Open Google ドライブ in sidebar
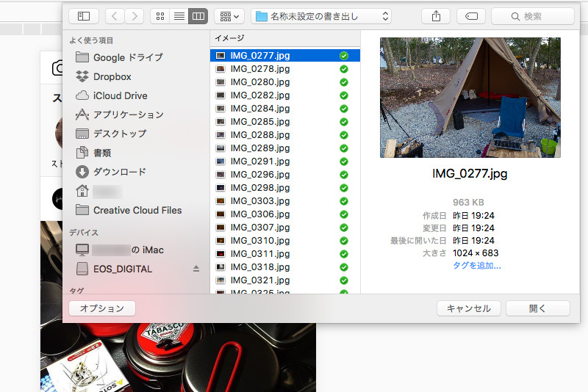This screenshot has height=392, width=588. click(119, 57)
